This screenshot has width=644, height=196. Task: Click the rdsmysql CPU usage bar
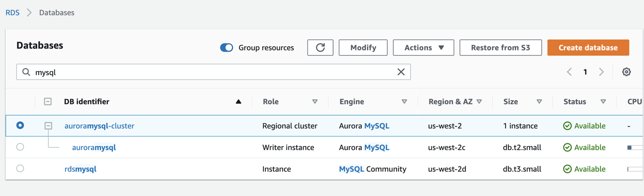(635, 169)
